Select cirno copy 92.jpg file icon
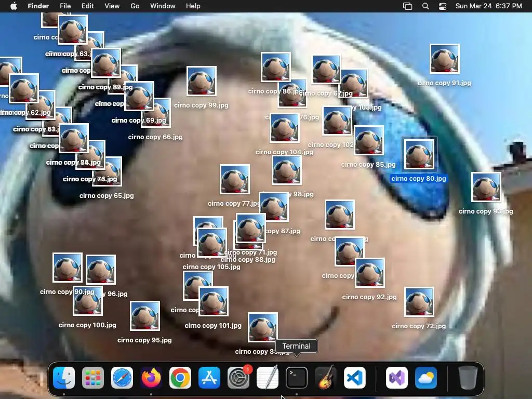The height and width of the screenshot is (399, 532). coord(370,273)
